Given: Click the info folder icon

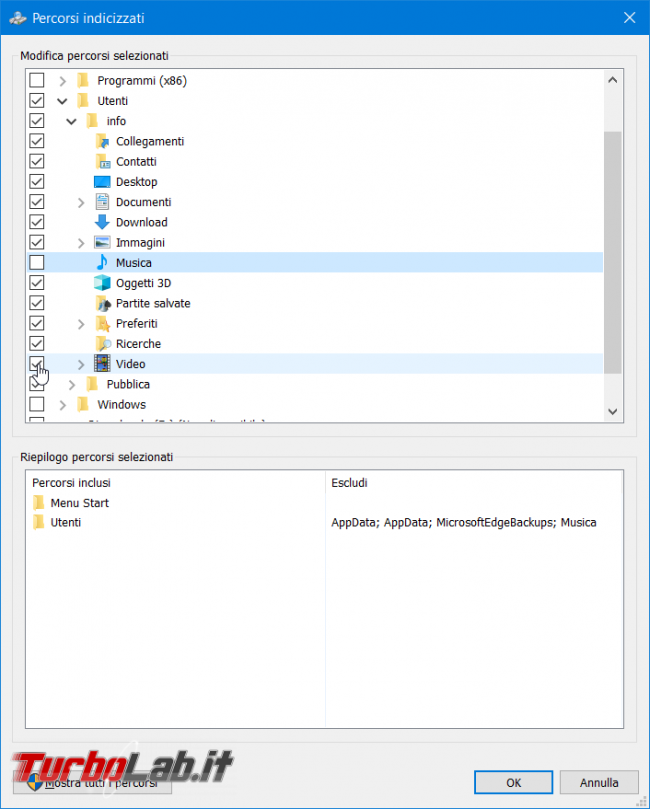Looking at the screenshot, I should pyautogui.click(x=92, y=121).
